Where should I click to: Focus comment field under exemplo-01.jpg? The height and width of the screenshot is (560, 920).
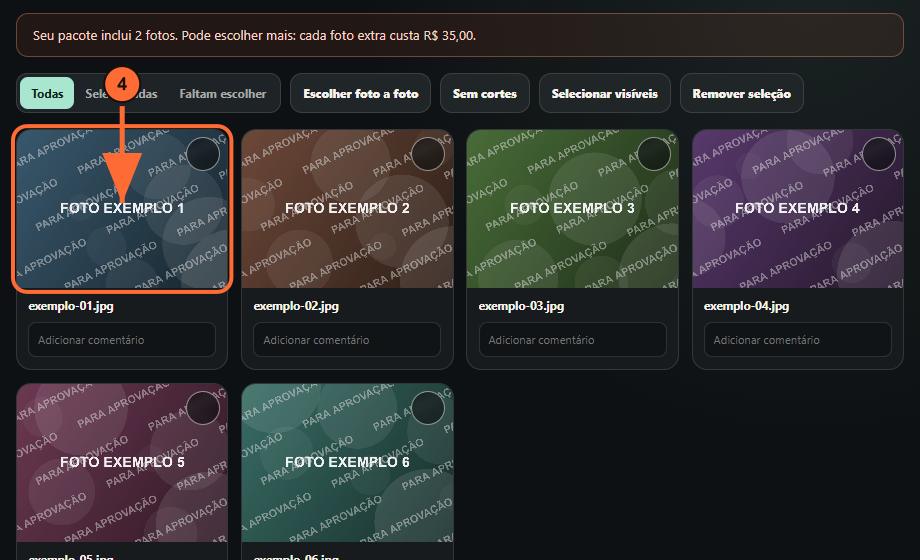click(122, 339)
